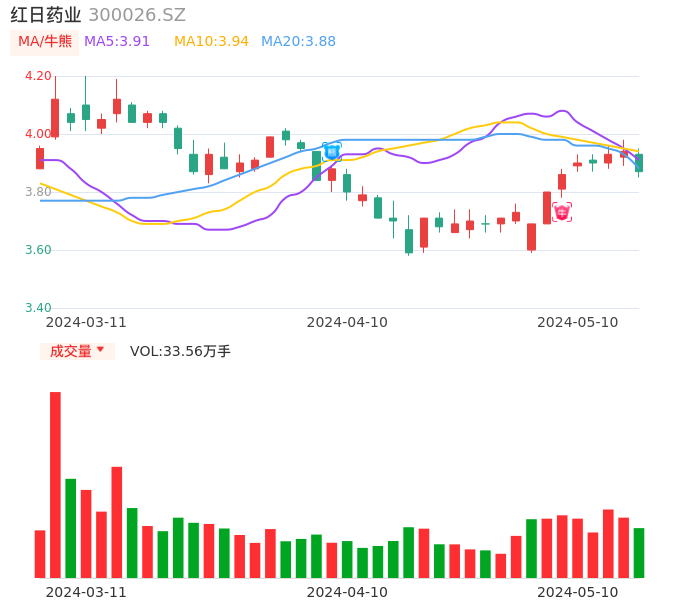Click the 3.40 price axis label
Image resolution: width=686 pixels, height=606 pixels.
click(x=38, y=308)
